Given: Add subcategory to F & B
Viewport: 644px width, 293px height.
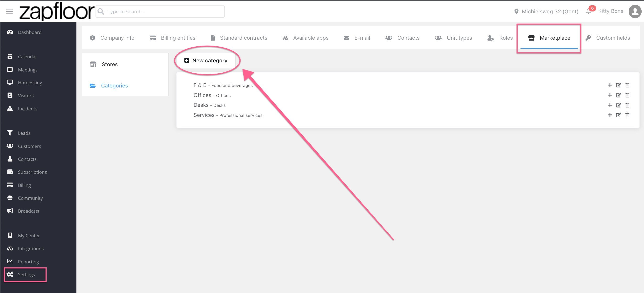Looking at the screenshot, I should pos(610,85).
